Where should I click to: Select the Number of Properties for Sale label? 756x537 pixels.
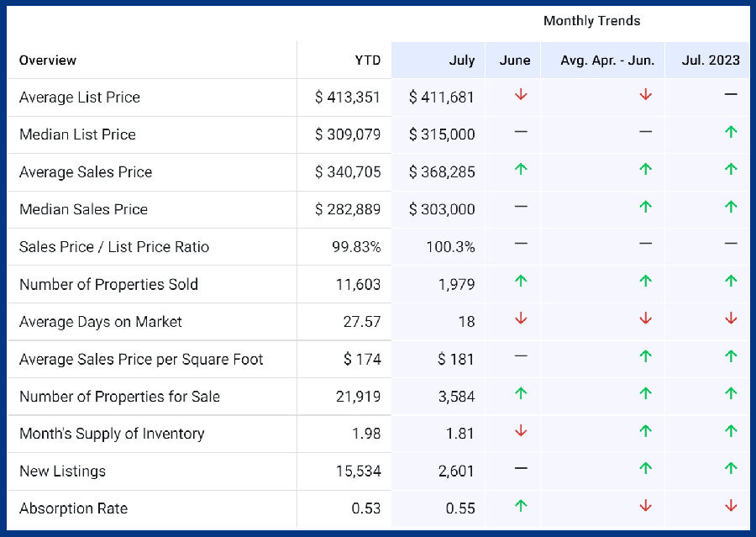(119, 397)
